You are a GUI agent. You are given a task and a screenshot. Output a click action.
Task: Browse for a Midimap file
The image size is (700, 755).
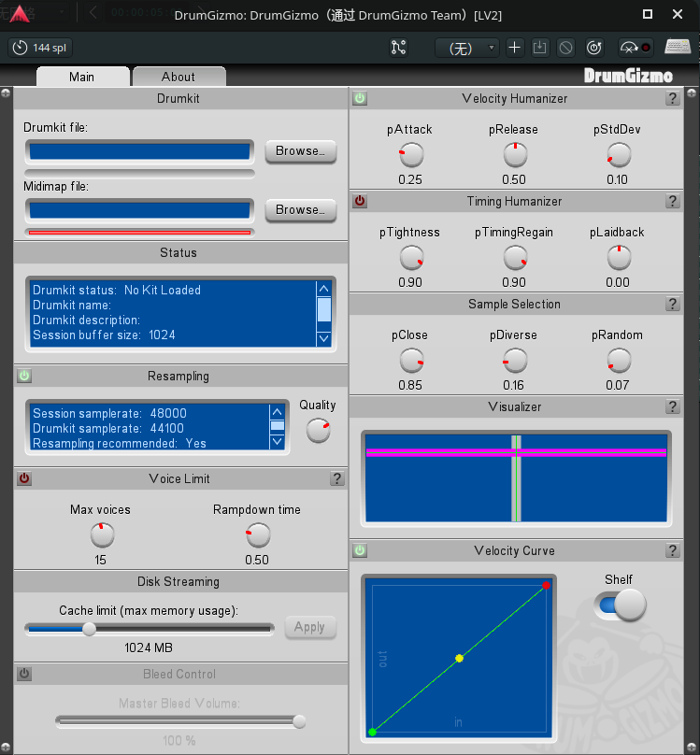point(300,210)
